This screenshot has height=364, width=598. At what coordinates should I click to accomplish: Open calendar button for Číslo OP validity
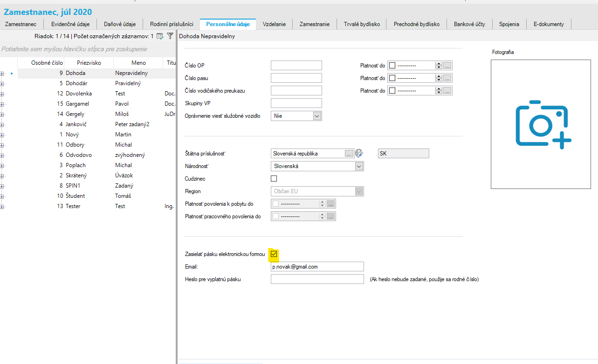447,66
